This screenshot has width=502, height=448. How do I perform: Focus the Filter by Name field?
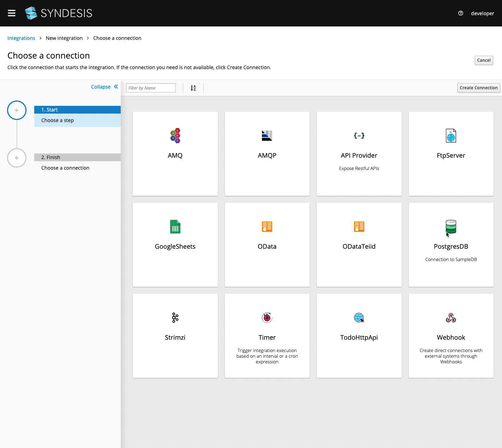(x=151, y=88)
